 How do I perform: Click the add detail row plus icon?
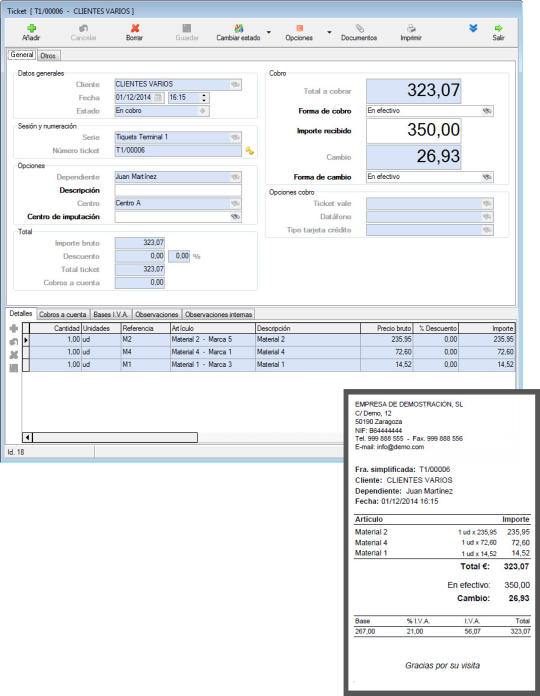[14, 328]
